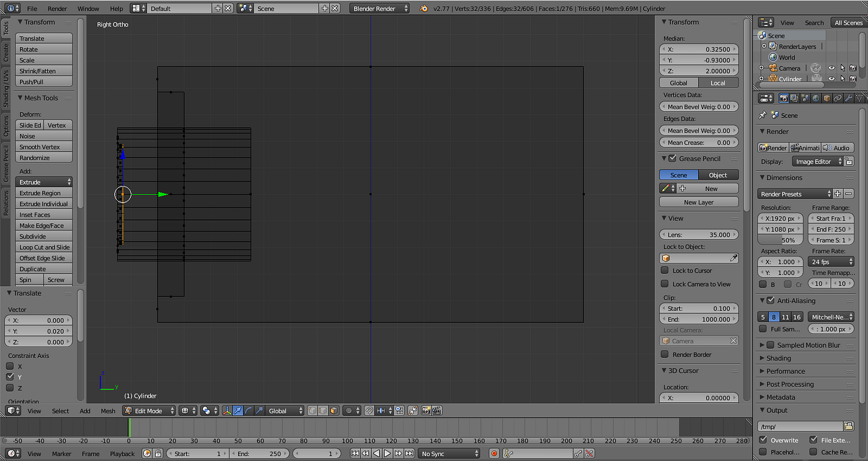Enable X constraint axis checkbox
This screenshot has width=868, height=461.
[x=10, y=366]
